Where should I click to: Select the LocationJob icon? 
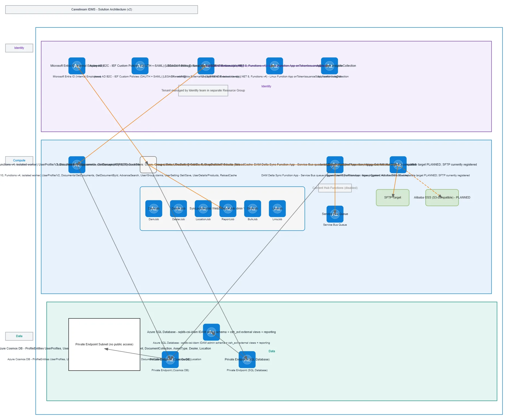[203, 209]
